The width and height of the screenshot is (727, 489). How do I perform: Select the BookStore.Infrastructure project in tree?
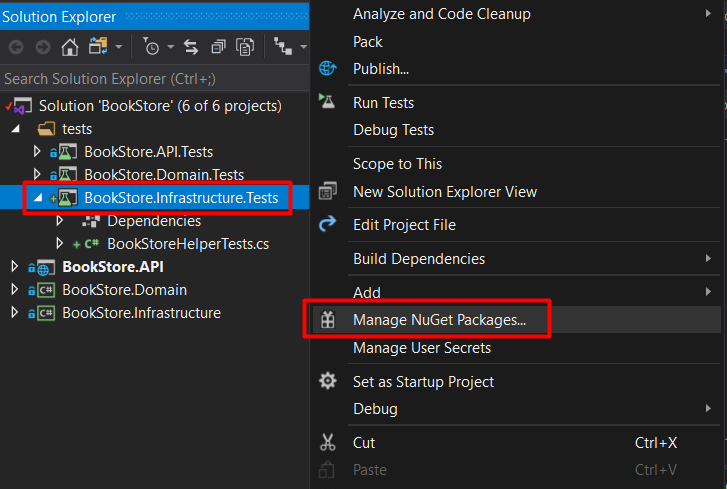click(141, 313)
